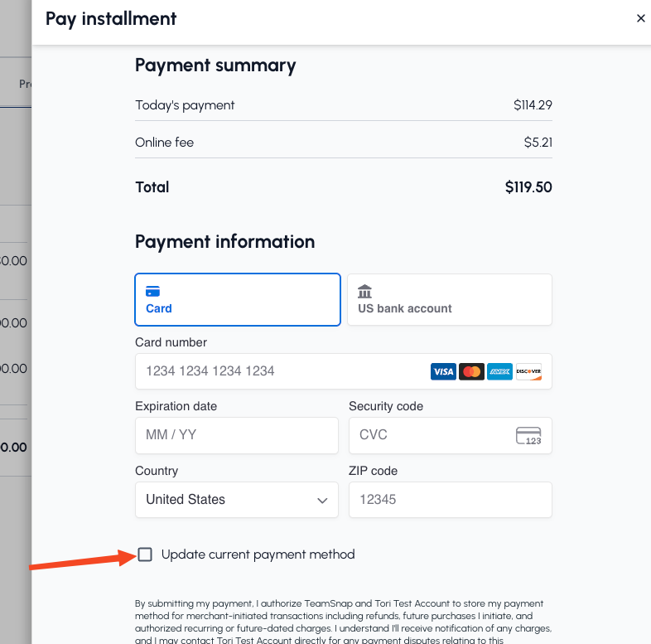The width and height of the screenshot is (651, 644).
Task: Focus the ZIP code input
Action: [x=450, y=500]
